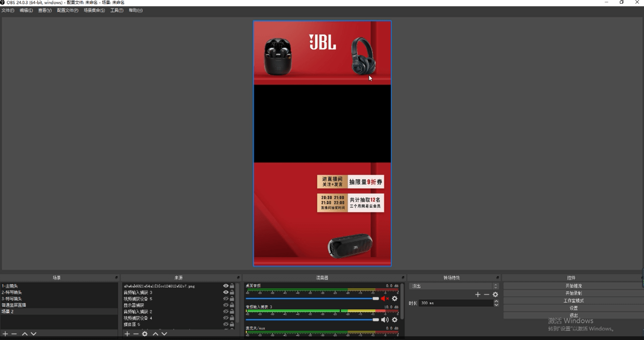Screen dimensions: 644x340
Task: Open 场景集合(S) menu
Action: tap(94, 10)
